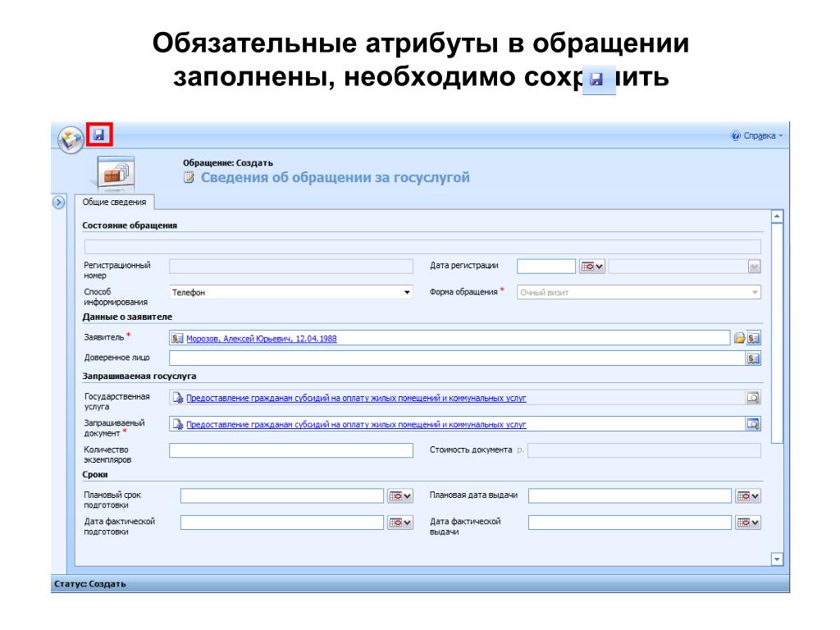Open the Форма обращения dropdown
Screen dimensions: 840x630
755,293
